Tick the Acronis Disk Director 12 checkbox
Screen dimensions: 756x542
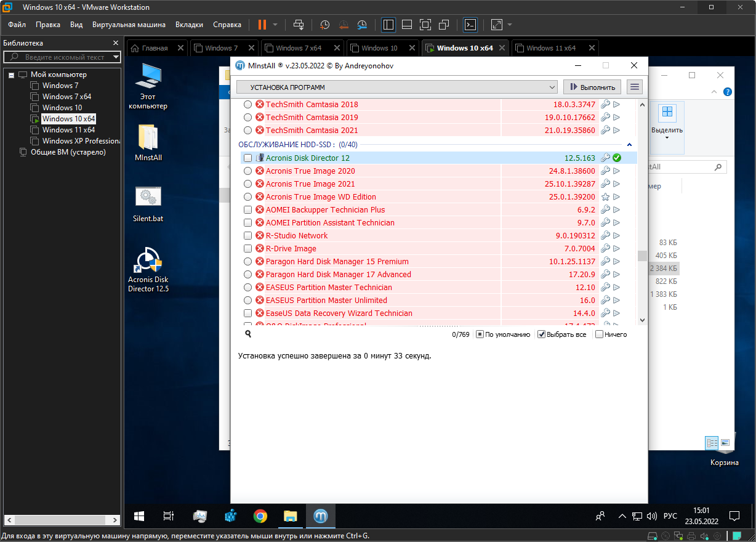(x=247, y=158)
